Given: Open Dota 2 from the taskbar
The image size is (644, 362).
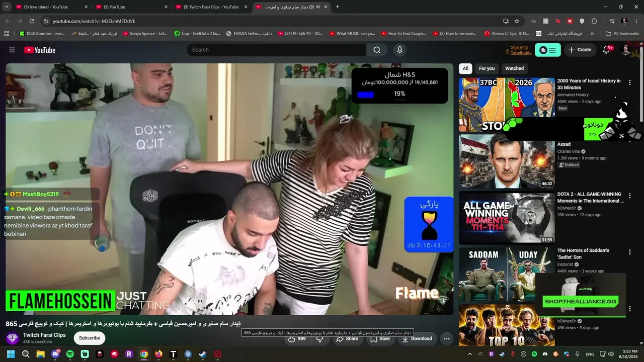Looking at the screenshot, I should 217,354.
